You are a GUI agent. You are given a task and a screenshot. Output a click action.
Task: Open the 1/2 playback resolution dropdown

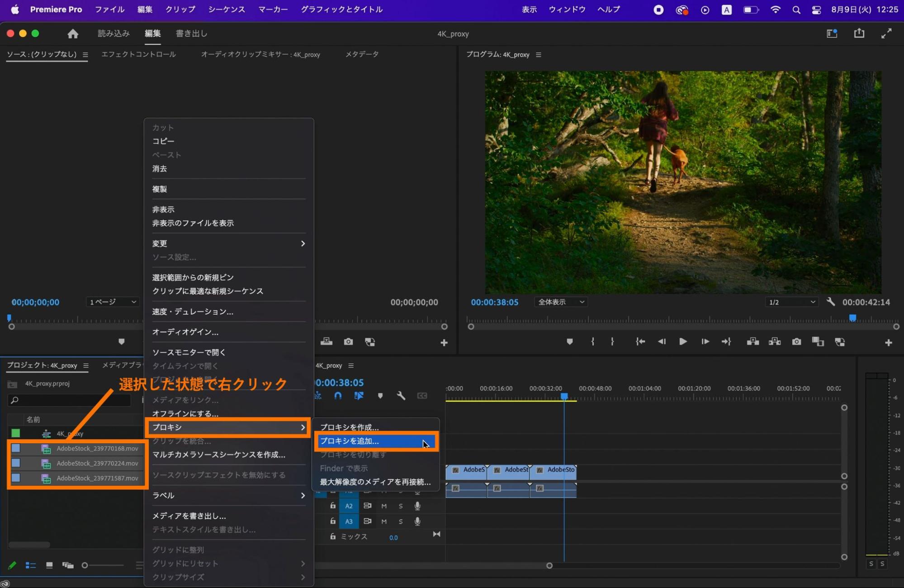792,302
